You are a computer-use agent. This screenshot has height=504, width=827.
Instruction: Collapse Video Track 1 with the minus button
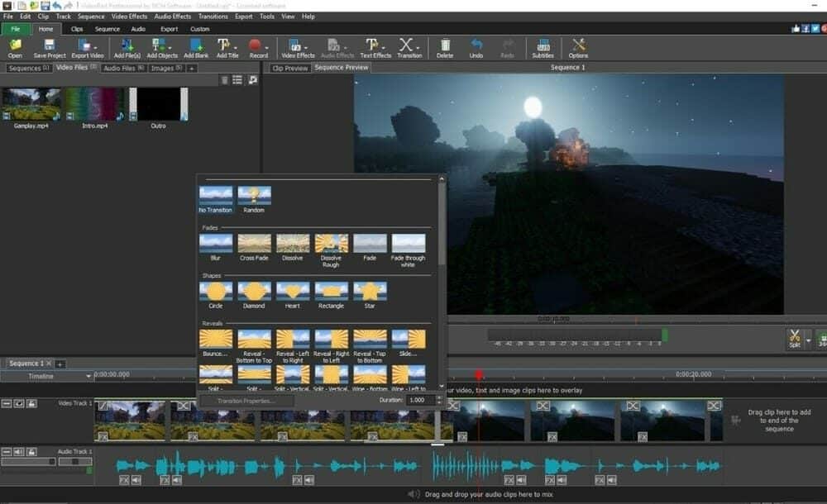click(x=7, y=403)
